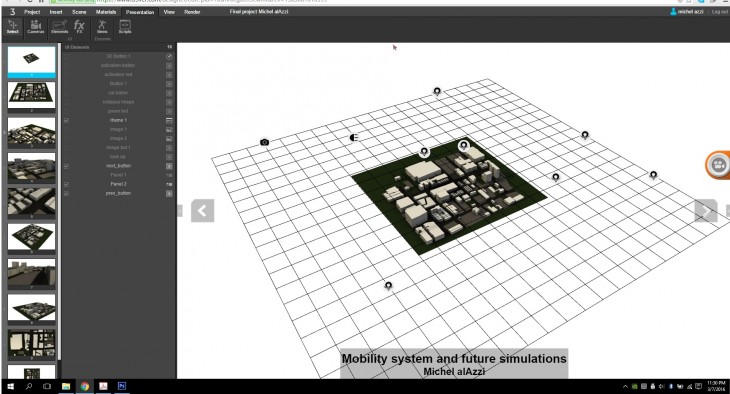Click the Scripts toolbar icon
730x394 pixels.
[125, 27]
